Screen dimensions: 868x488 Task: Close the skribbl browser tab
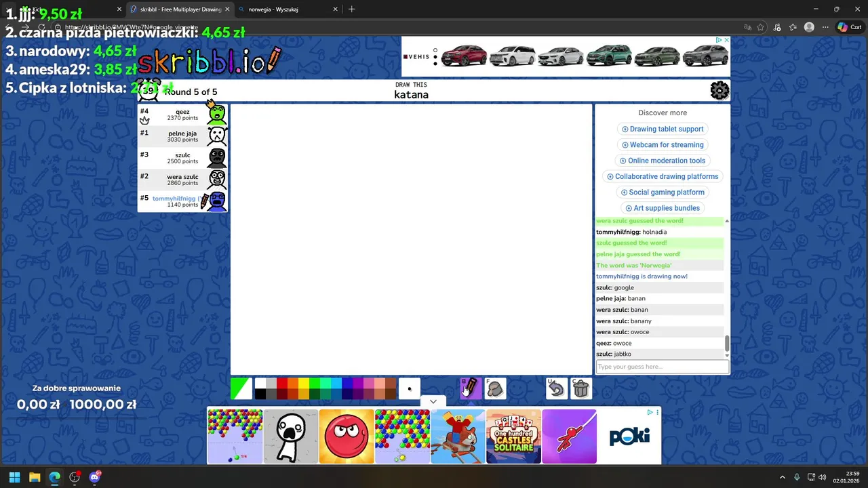point(227,9)
